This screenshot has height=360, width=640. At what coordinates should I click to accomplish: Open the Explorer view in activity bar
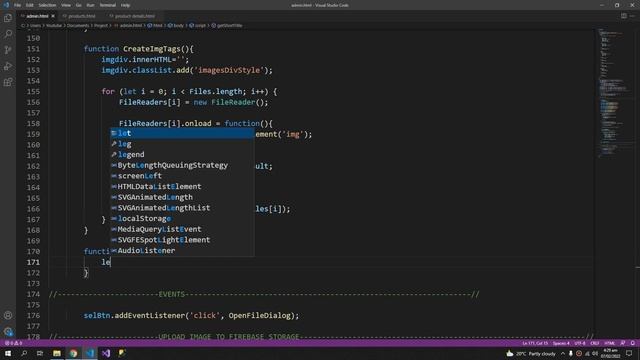pyautogui.click(x=8, y=18)
